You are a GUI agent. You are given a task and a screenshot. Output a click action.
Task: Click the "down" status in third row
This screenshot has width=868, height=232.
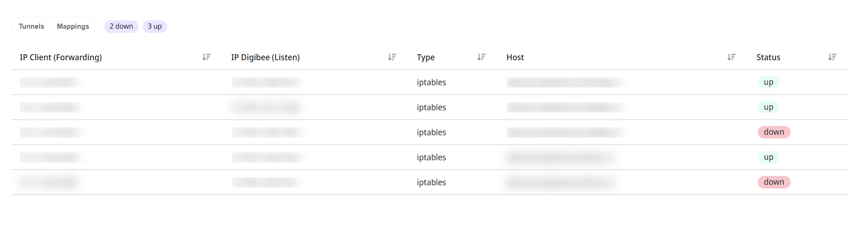(774, 132)
